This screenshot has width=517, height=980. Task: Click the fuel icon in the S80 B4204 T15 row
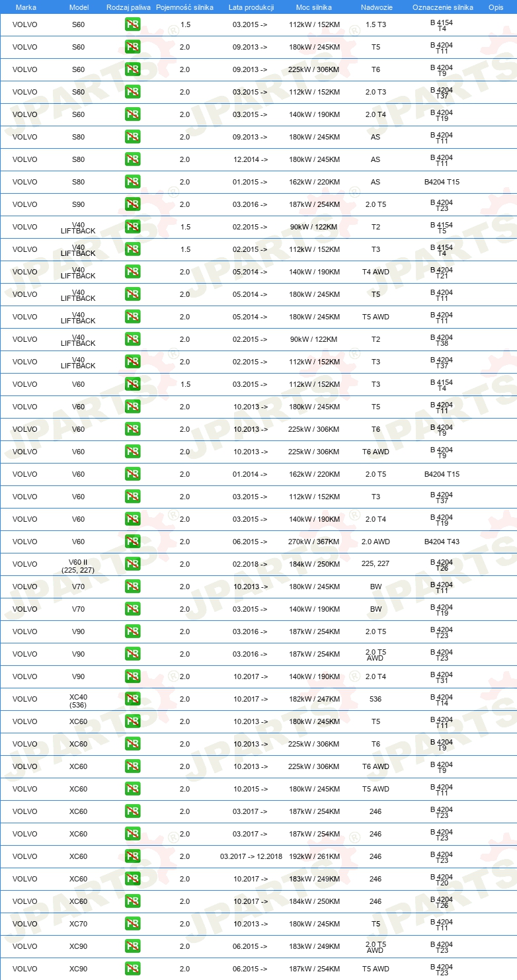click(x=132, y=183)
